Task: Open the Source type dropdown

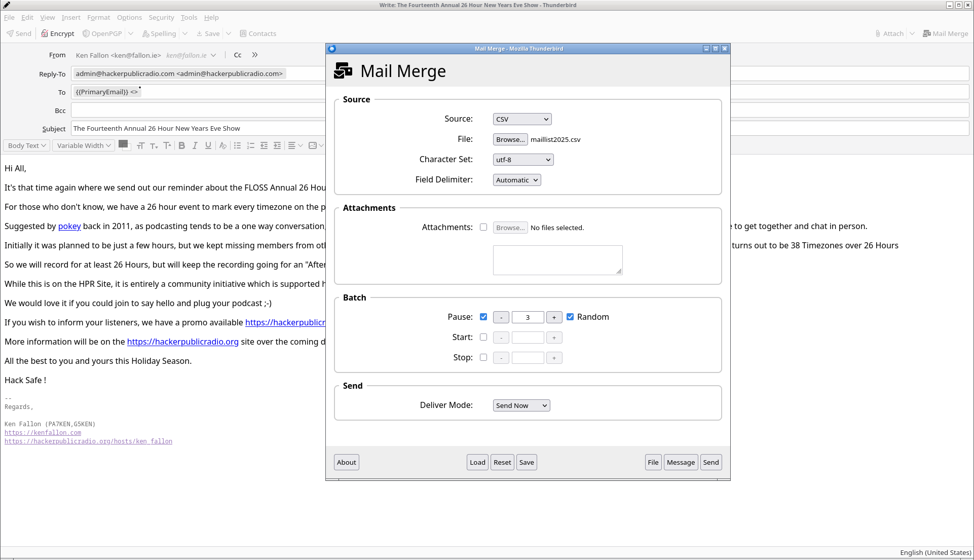Action: coord(522,119)
